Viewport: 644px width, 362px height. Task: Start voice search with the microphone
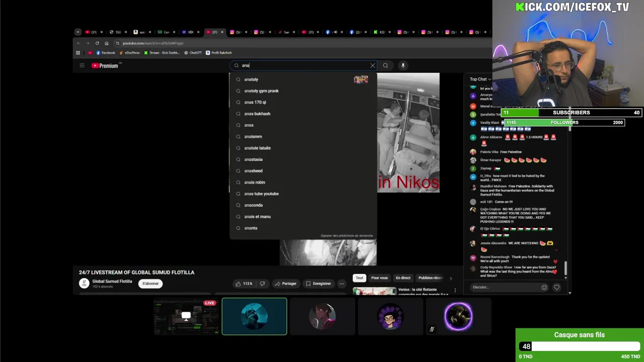pyautogui.click(x=403, y=65)
